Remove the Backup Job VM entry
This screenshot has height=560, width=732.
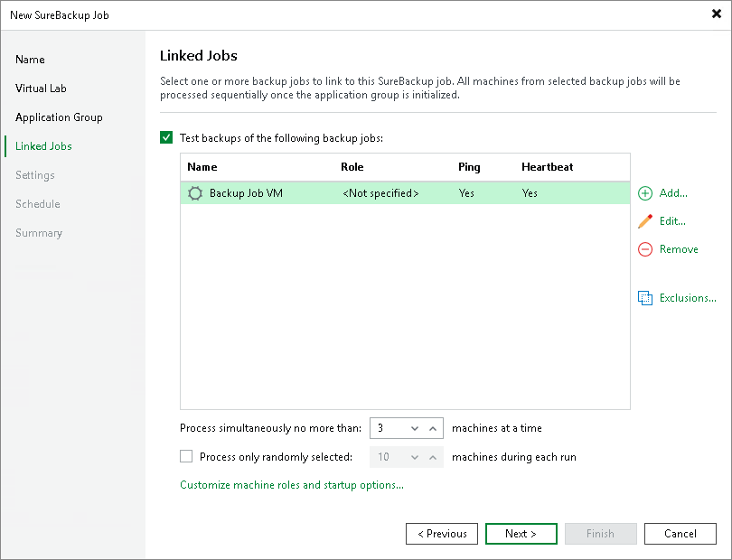(675, 248)
